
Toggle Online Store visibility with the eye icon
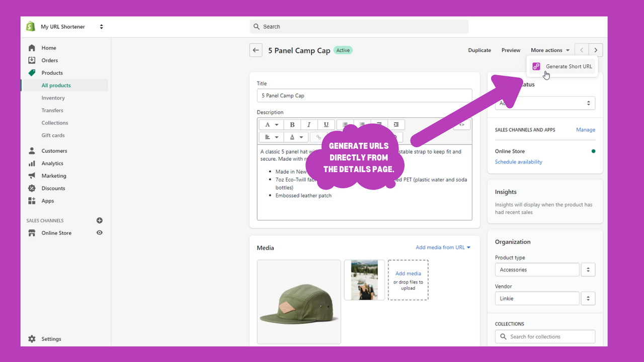click(99, 232)
